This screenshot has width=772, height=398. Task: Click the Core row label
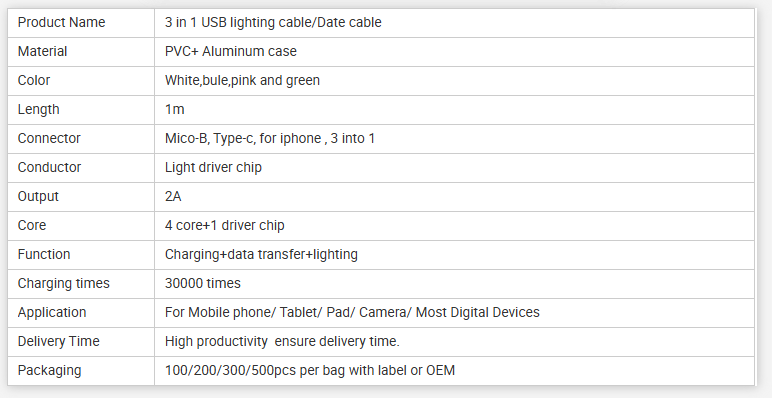click(x=32, y=226)
